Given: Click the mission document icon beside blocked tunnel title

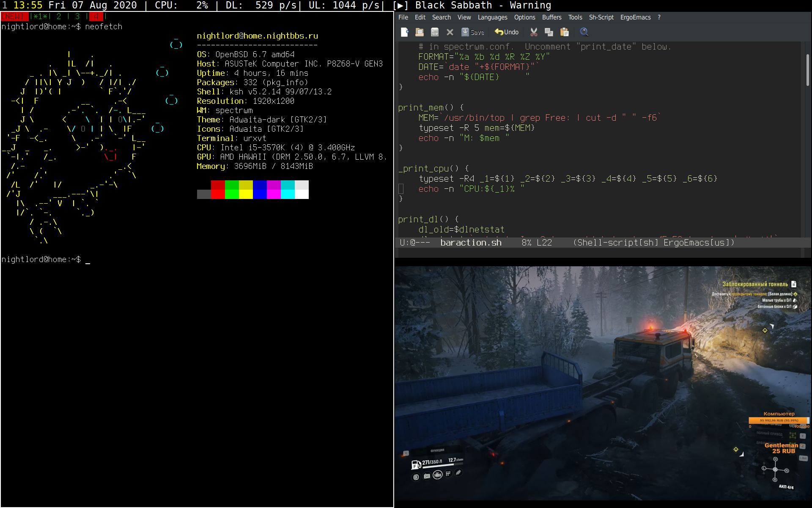Looking at the screenshot, I should (x=794, y=284).
